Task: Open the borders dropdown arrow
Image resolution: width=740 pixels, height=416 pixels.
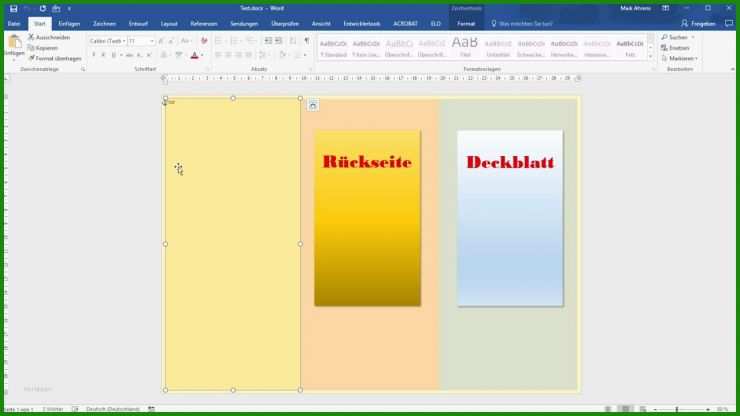Action: (305, 55)
